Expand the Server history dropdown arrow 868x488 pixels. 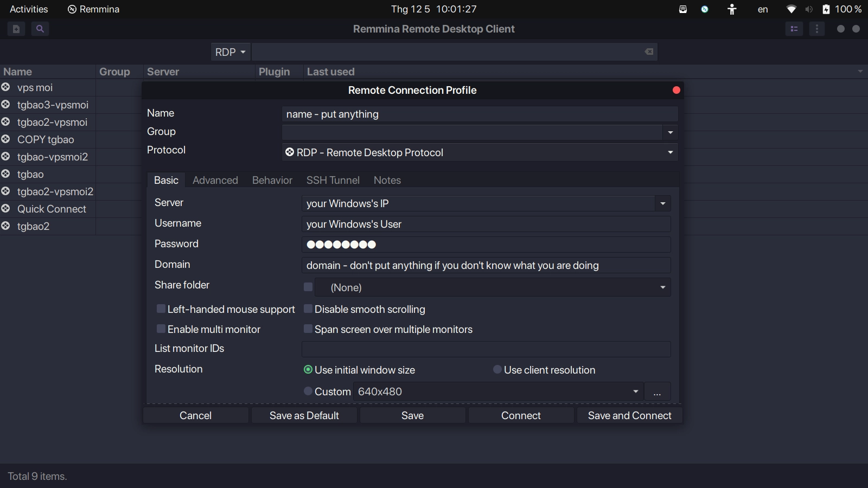pyautogui.click(x=662, y=204)
